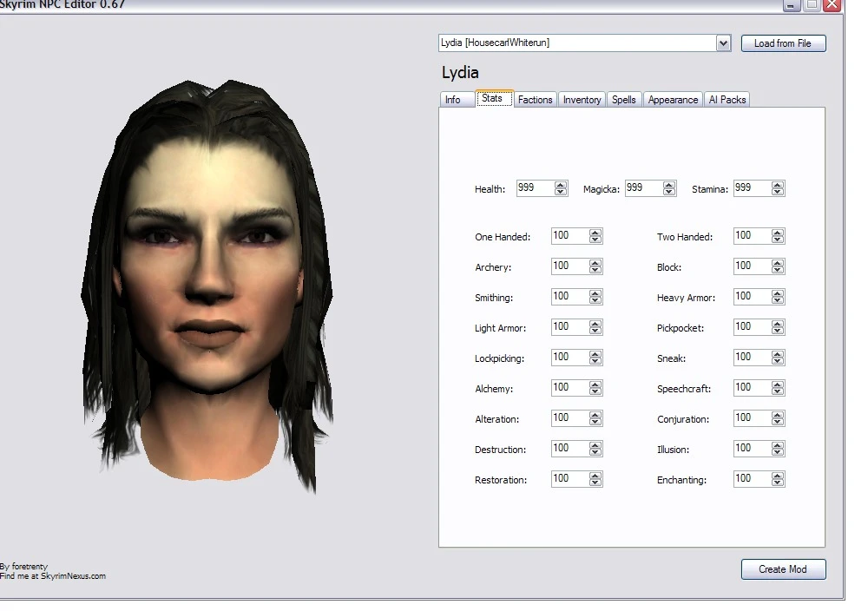Lower Enchanting skill with down arrow

pyautogui.click(x=777, y=483)
